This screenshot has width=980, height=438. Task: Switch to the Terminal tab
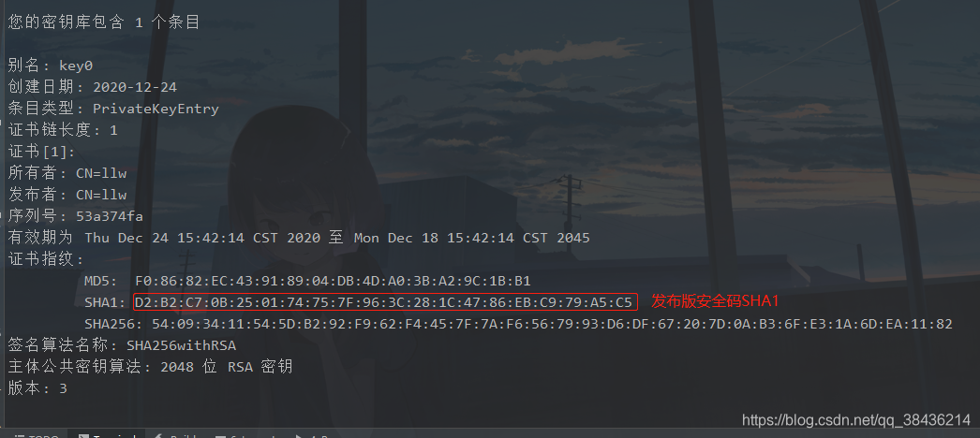pyautogui.click(x=106, y=436)
